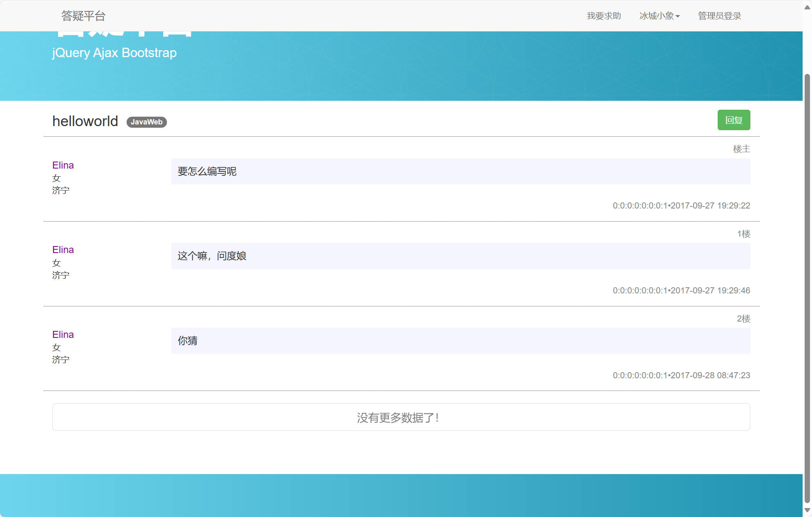Click the 答疑平台 site title
This screenshot has height=517, width=812.
pos(83,16)
